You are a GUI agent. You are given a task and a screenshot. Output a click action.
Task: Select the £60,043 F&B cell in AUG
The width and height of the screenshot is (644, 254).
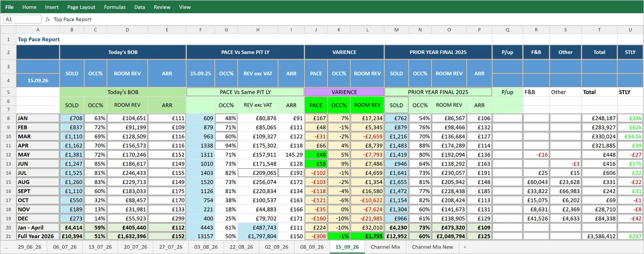536,182
